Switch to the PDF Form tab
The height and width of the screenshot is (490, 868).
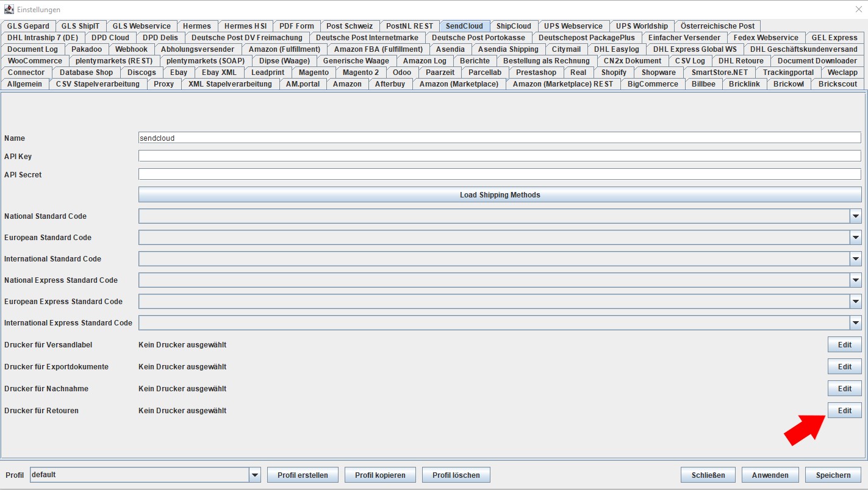(x=296, y=26)
